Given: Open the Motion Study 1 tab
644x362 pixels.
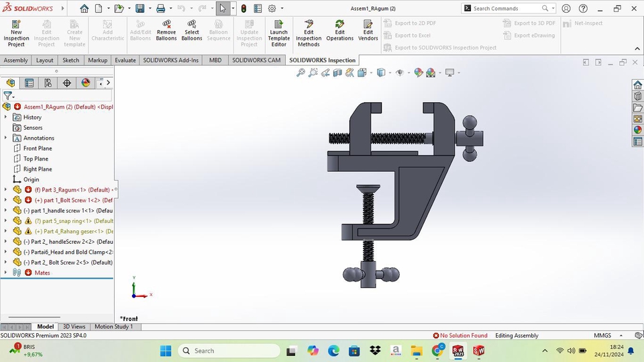Looking at the screenshot, I should (x=114, y=326).
